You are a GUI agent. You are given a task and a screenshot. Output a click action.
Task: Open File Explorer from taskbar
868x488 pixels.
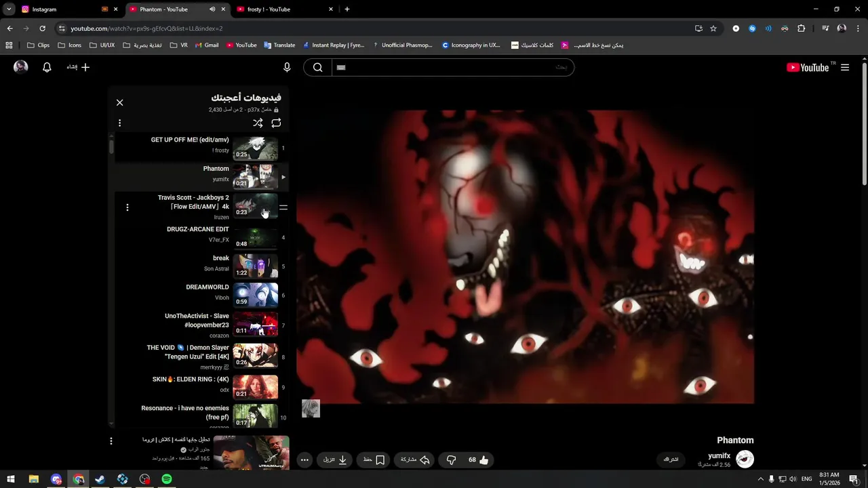(33, 479)
